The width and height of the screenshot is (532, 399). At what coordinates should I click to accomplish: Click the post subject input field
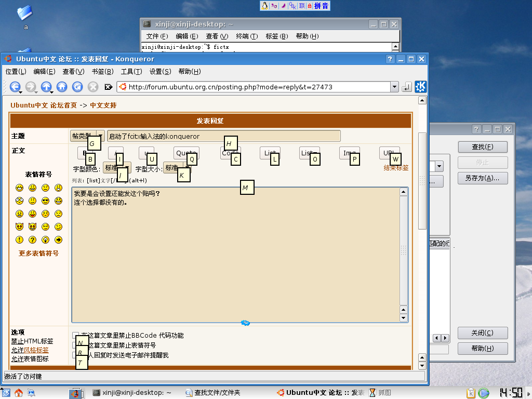pos(223,136)
